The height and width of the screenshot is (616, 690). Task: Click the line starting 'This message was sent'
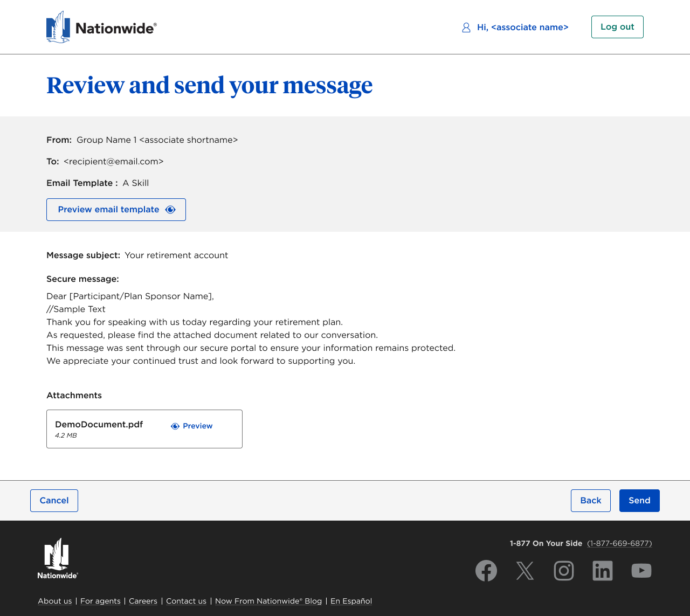click(251, 348)
